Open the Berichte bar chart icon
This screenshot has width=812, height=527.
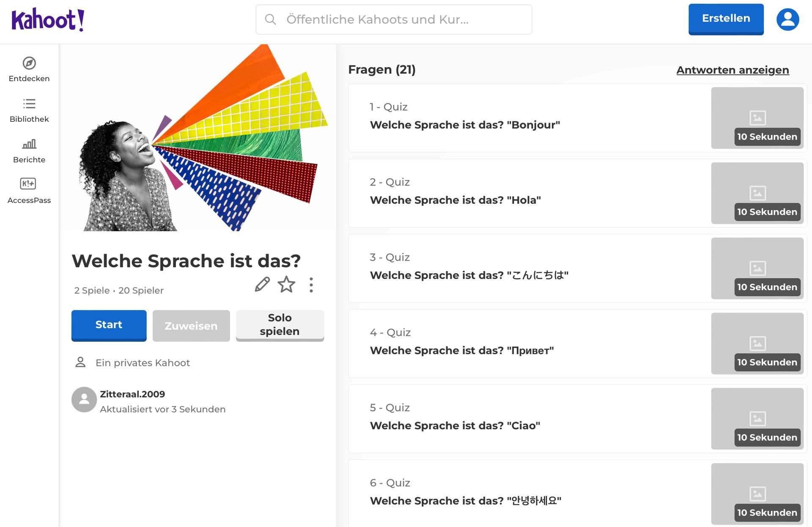pyautogui.click(x=29, y=144)
